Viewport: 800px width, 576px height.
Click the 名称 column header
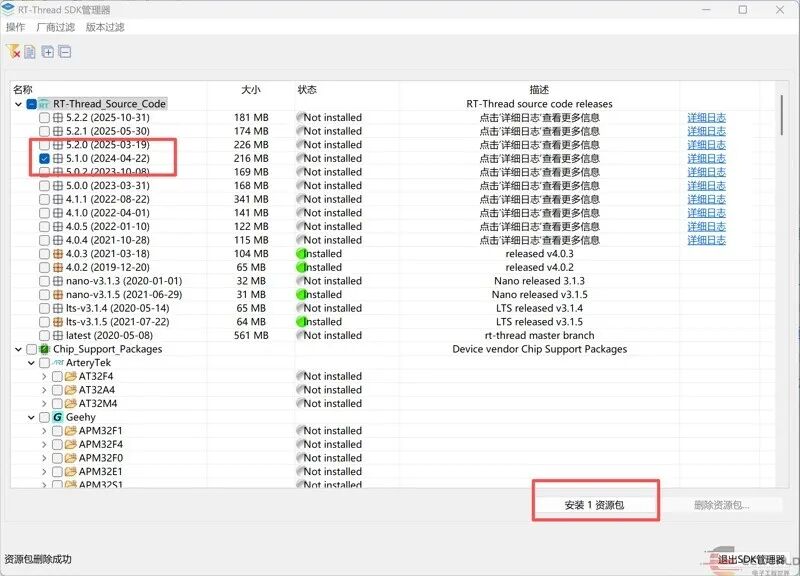tap(23, 90)
